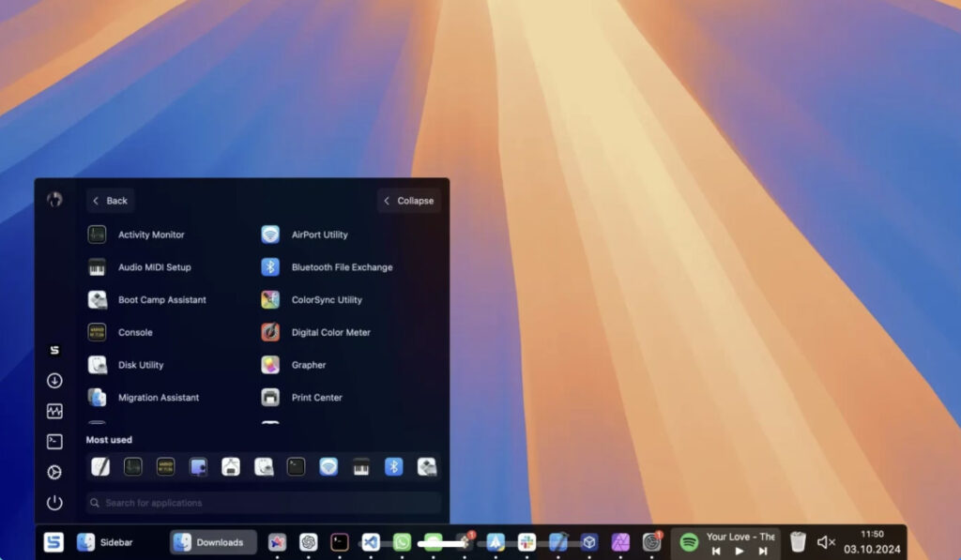The width and height of the screenshot is (961, 560).
Task: Open Boot Camp Assistant in the list
Action: click(x=146, y=299)
